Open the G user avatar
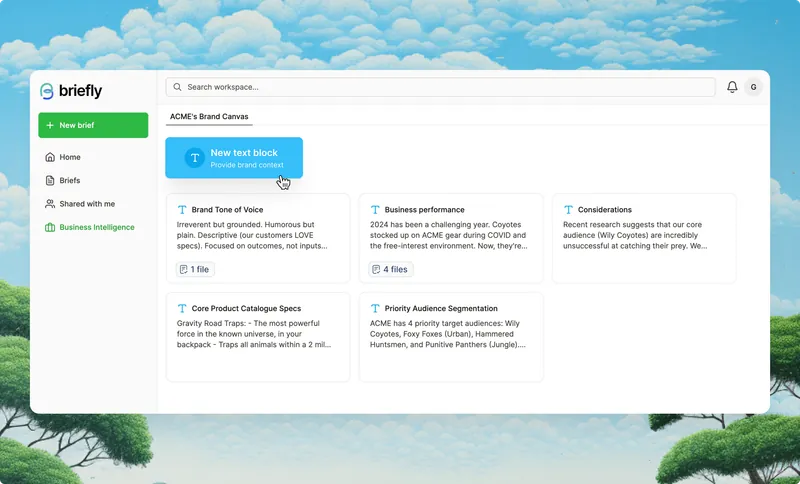800x484 pixels. pos(753,87)
